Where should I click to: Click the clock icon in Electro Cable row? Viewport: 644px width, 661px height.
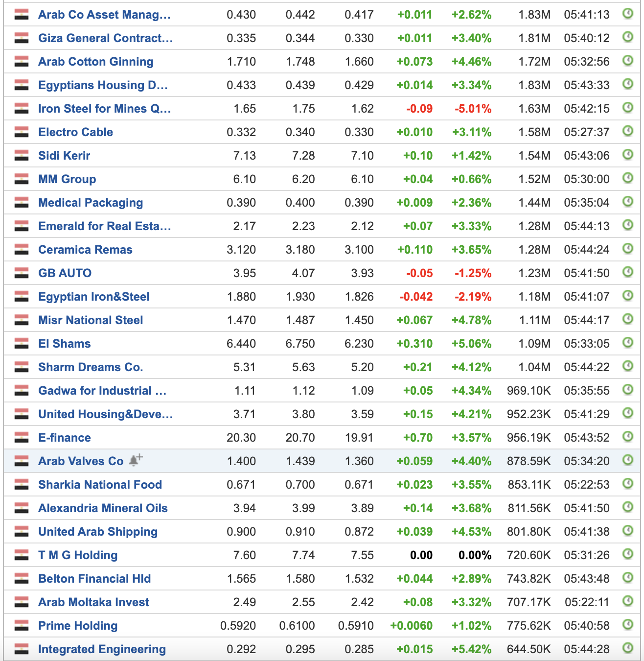(628, 131)
